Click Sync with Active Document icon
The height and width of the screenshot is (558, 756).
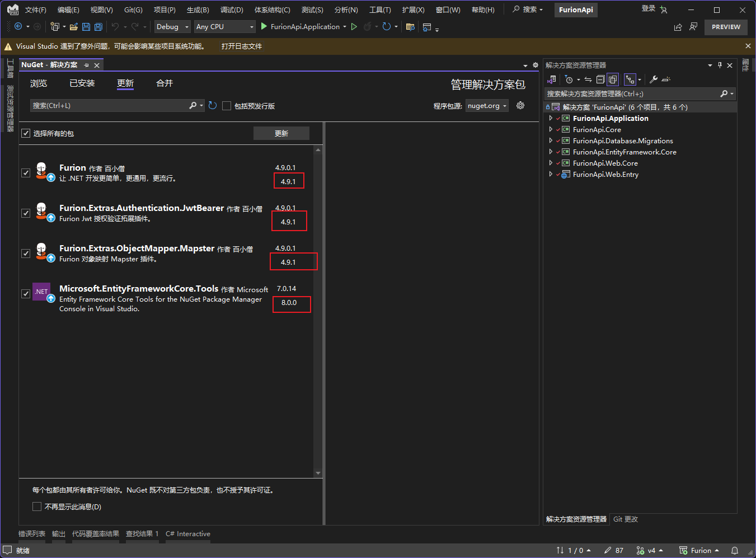(588, 79)
